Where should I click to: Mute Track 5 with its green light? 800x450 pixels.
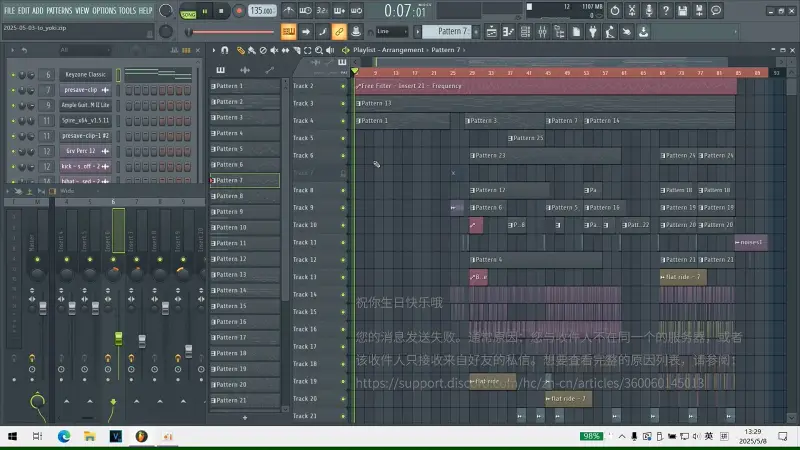click(x=343, y=138)
